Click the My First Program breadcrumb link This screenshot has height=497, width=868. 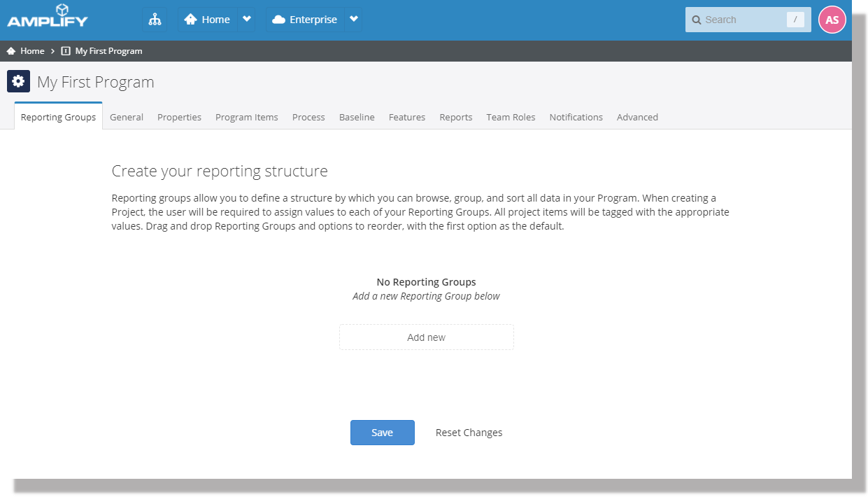(108, 51)
